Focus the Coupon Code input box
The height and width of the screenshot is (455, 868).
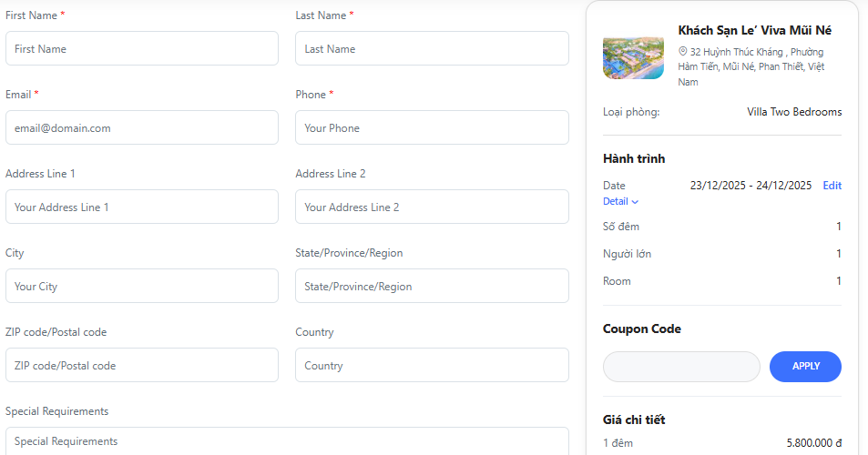(x=681, y=367)
